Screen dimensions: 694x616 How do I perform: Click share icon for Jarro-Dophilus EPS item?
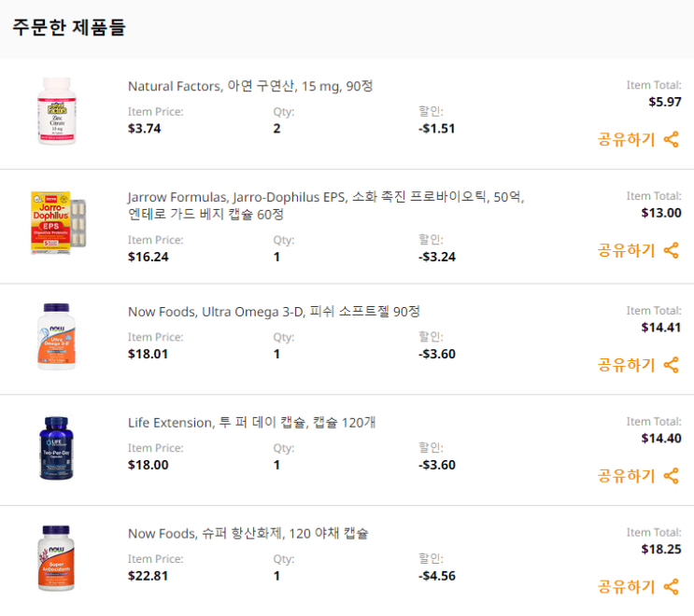671,251
